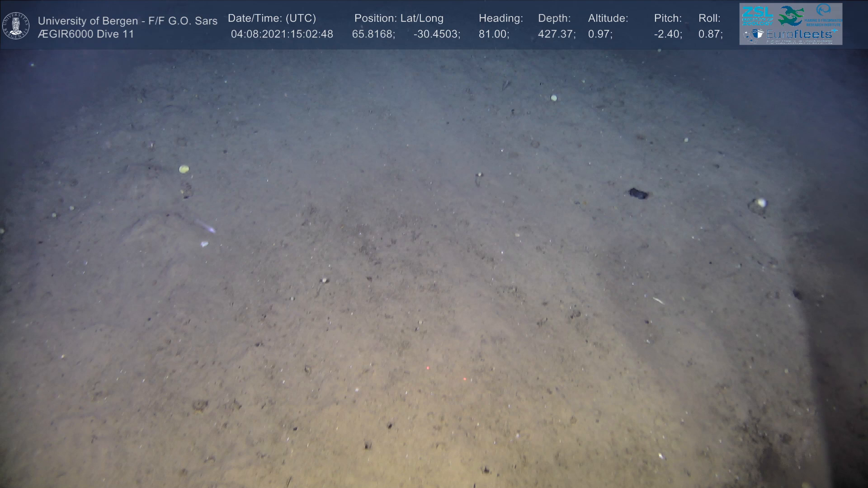Click the small white shell near the top

click(554, 98)
